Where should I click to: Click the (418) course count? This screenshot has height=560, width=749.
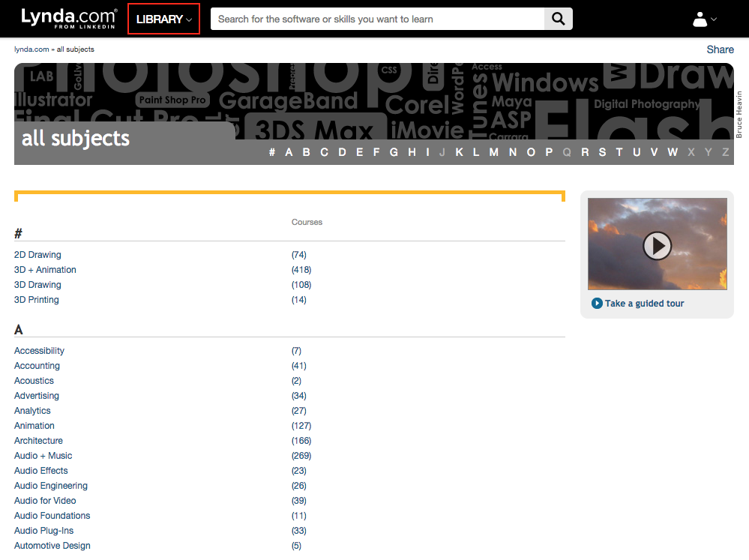(x=301, y=269)
